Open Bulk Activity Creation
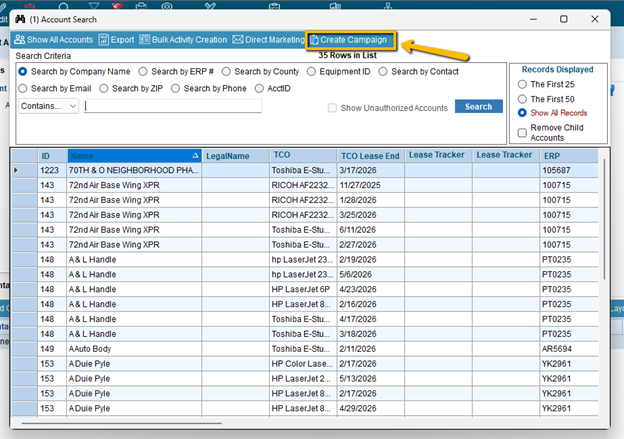 coord(183,40)
